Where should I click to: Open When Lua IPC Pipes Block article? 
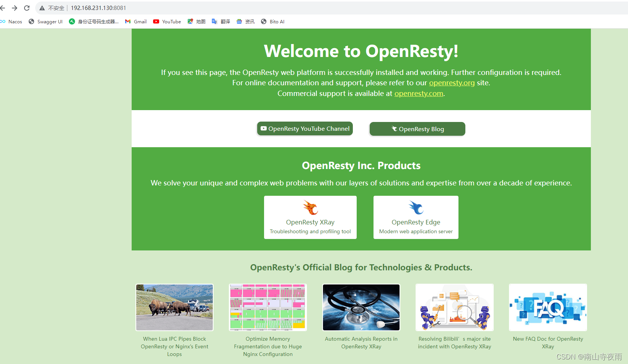point(175,346)
